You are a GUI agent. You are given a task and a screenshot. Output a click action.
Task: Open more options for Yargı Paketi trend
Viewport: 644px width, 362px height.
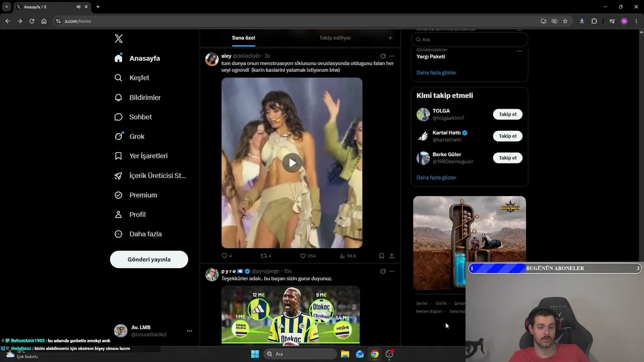519,50
